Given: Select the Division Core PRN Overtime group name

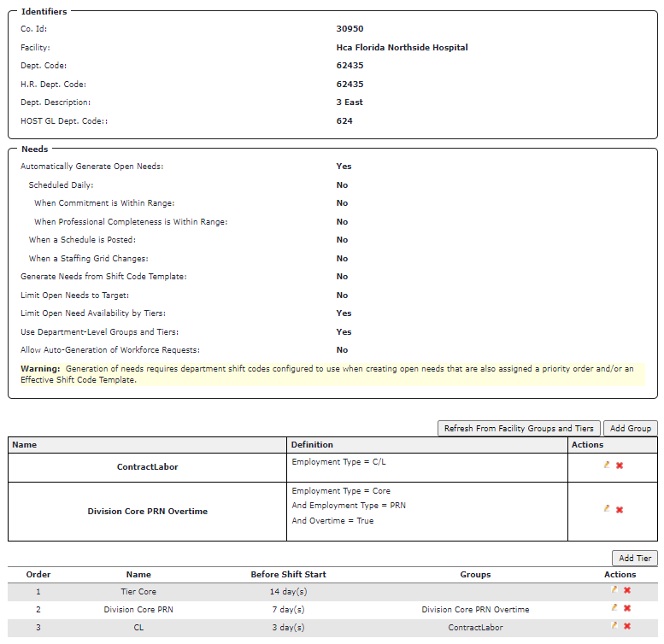Looking at the screenshot, I should 147,511.
